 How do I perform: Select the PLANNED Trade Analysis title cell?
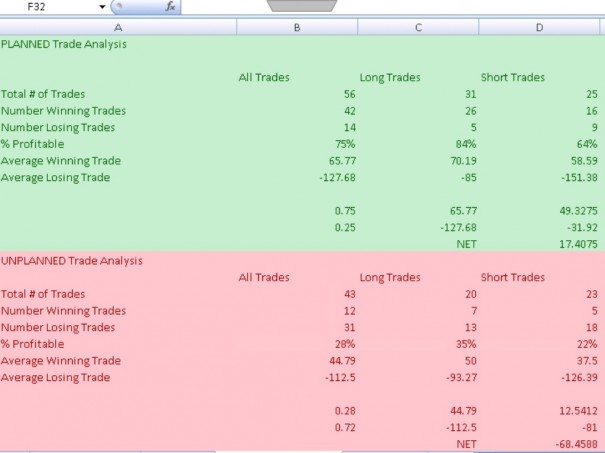[118, 44]
